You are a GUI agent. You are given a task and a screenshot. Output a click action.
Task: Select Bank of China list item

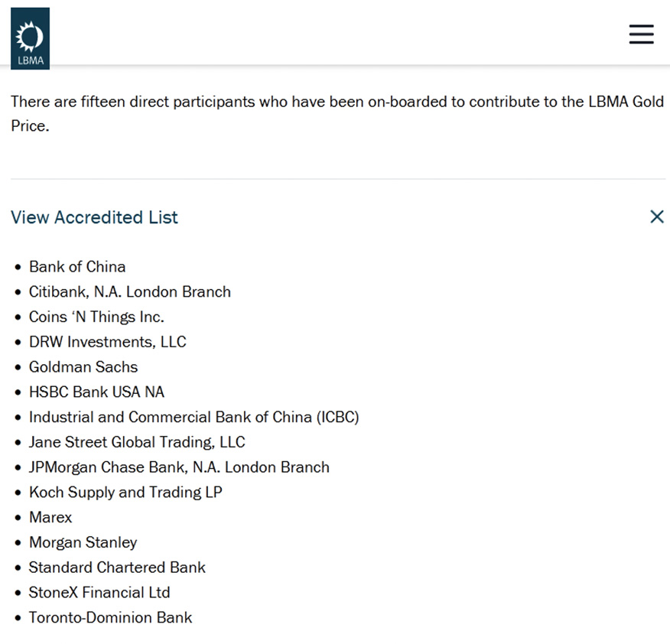pos(77,267)
